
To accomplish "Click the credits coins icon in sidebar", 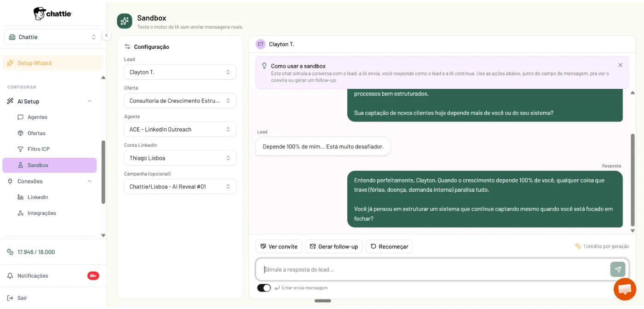I will [x=10, y=252].
